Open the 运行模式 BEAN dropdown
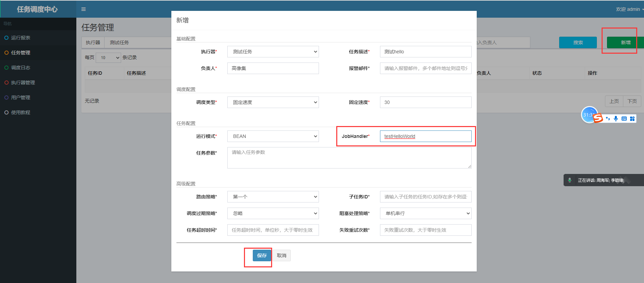This screenshot has width=644, height=283. (273, 136)
